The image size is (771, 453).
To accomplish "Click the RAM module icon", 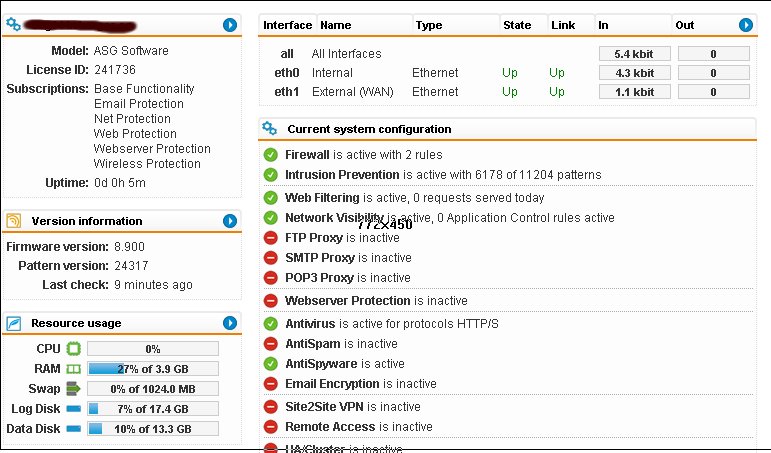I will pos(73,369).
